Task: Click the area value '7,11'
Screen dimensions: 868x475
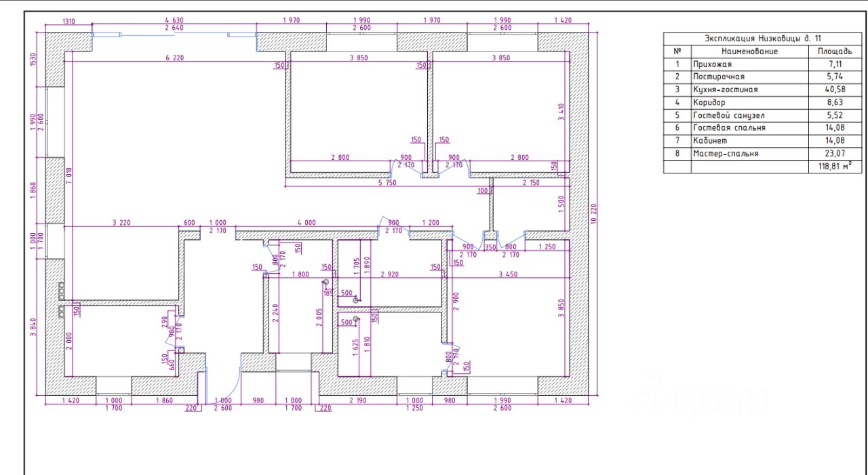Action: click(834, 64)
